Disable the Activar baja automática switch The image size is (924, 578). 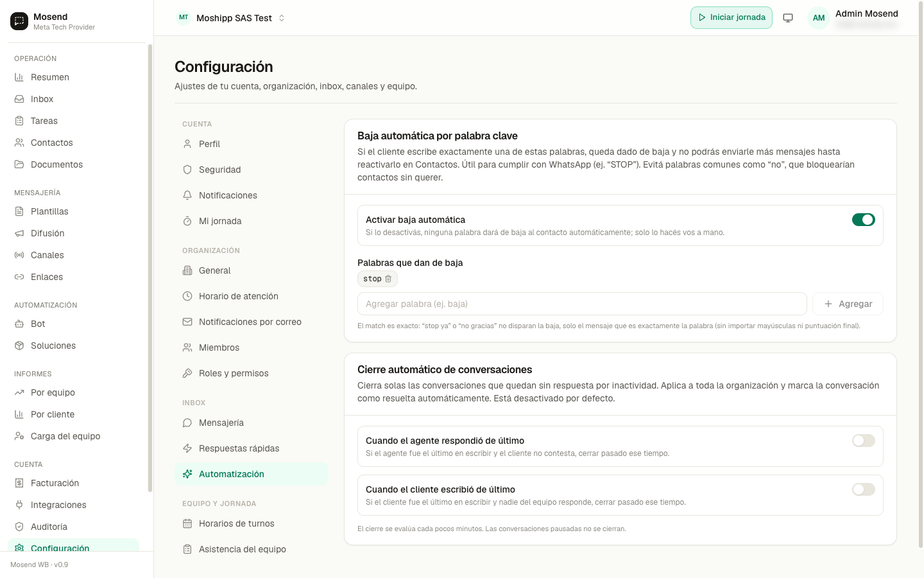coord(864,220)
